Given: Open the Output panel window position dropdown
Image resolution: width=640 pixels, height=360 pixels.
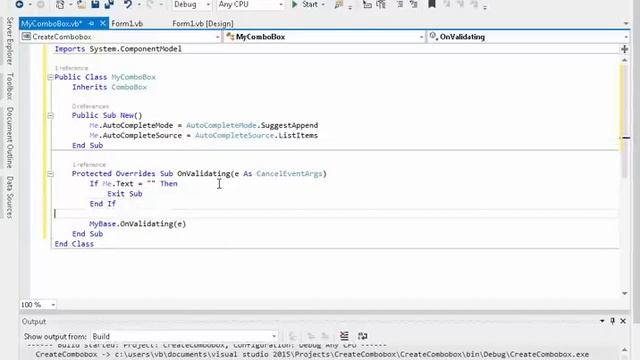Looking at the screenshot, I should click(x=602, y=321).
